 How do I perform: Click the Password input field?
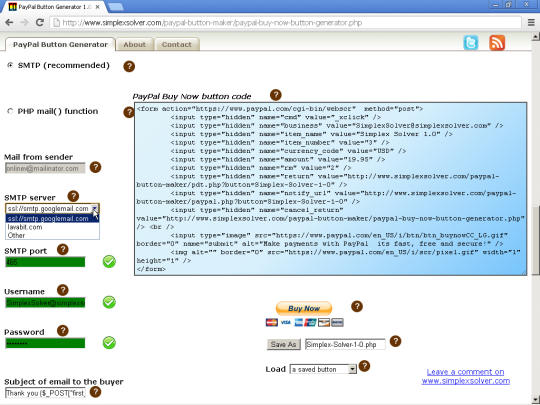pyautogui.click(x=45, y=343)
